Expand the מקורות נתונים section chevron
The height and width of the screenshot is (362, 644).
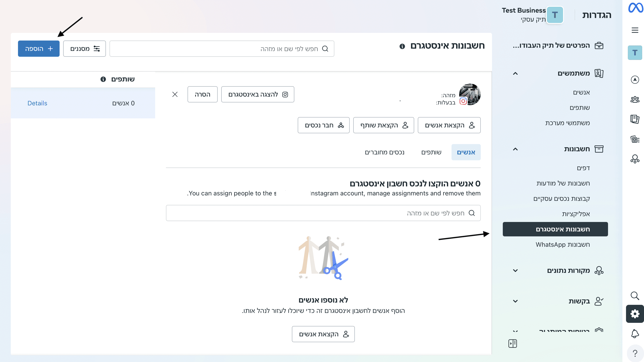pyautogui.click(x=515, y=271)
